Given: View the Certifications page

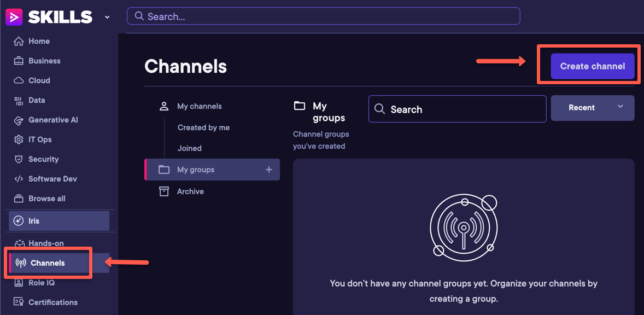Looking at the screenshot, I should 52,302.
